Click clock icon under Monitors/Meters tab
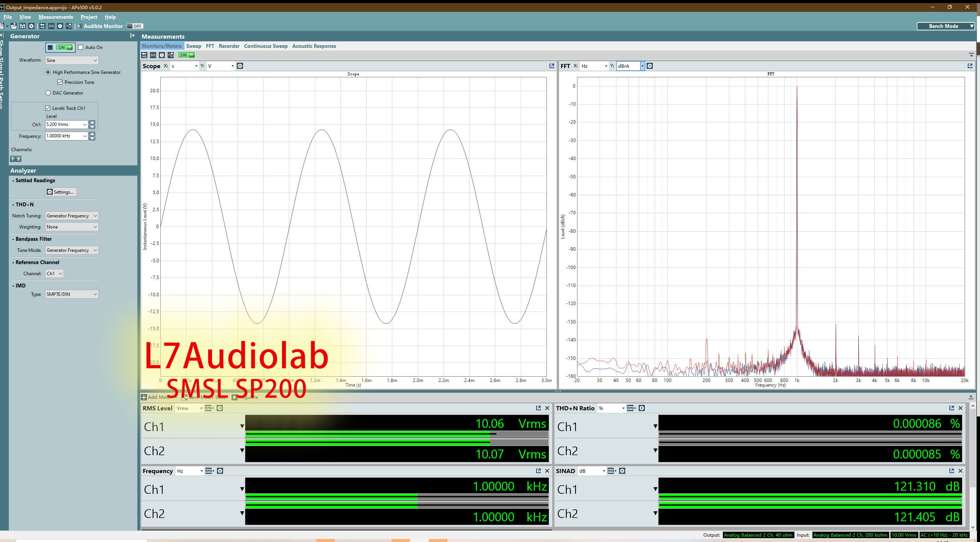 (x=162, y=55)
